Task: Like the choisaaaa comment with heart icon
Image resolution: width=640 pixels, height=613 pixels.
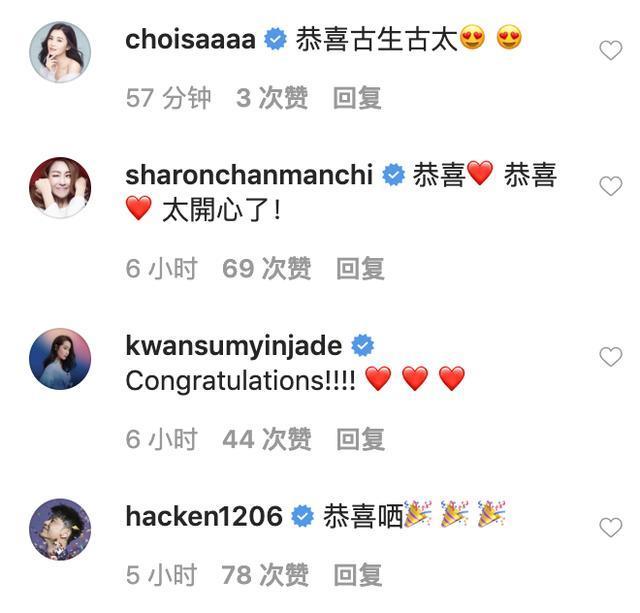Action: (x=611, y=51)
